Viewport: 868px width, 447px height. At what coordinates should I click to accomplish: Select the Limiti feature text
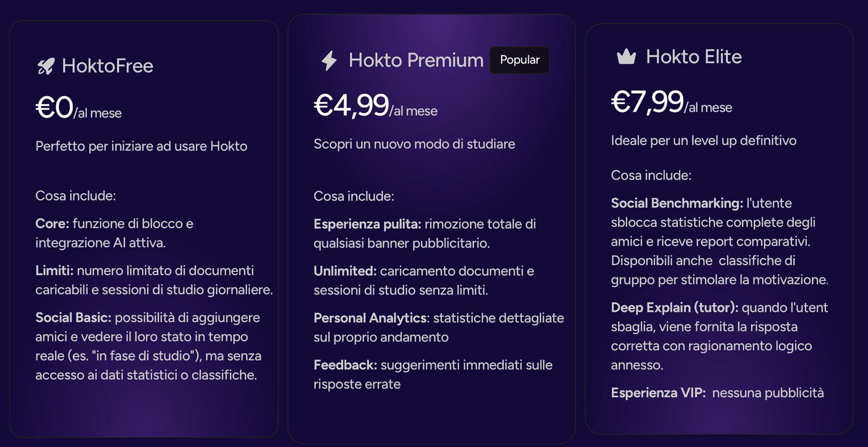[x=154, y=280]
